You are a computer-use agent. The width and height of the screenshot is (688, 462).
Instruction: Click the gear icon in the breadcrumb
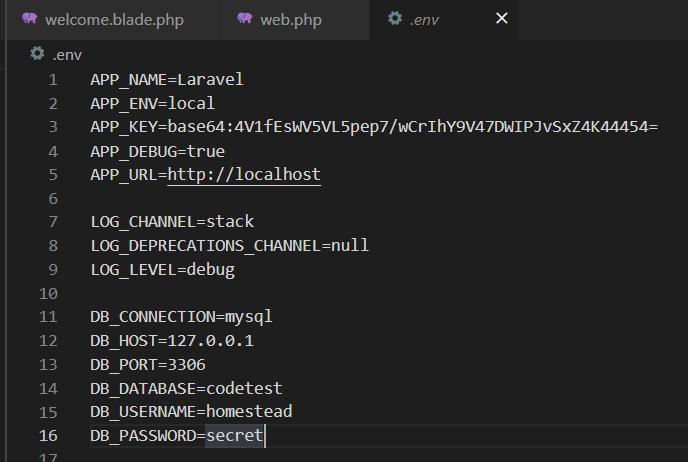[x=37, y=54]
